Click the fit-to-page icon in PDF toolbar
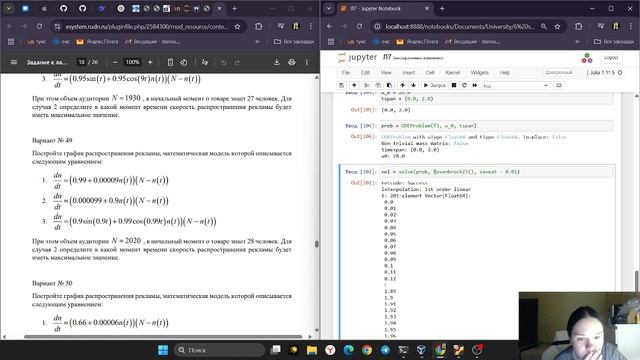The image size is (640, 360). (170, 62)
